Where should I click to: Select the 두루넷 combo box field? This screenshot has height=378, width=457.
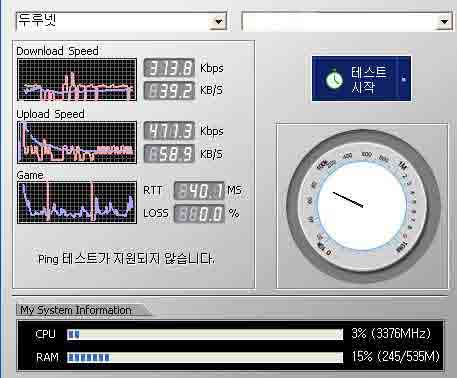coord(122,22)
